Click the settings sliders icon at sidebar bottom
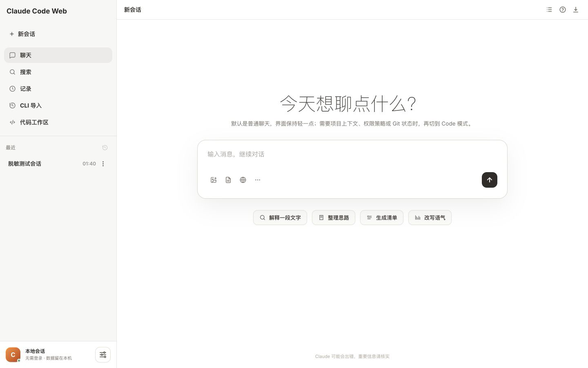This screenshot has width=588, height=368. (103, 355)
